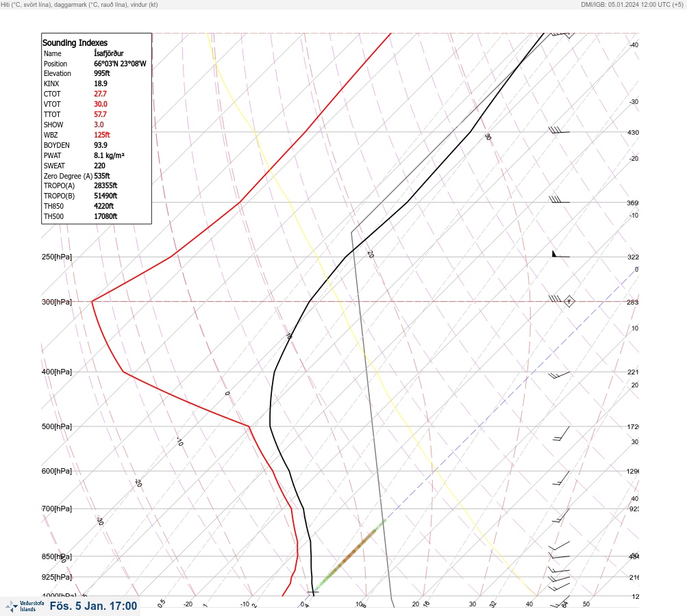Click the wind barb at 400 hPa level
The image size is (687, 616).
559,375
